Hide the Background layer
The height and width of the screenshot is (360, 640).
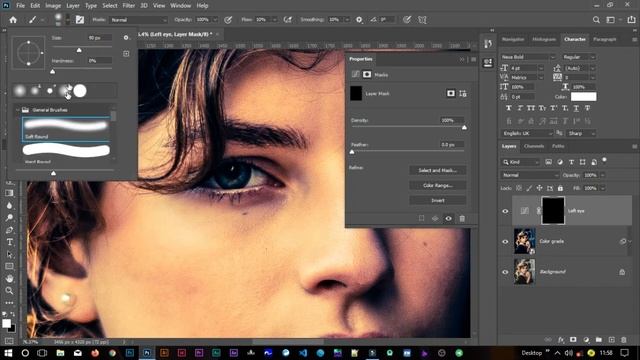pos(505,272)
